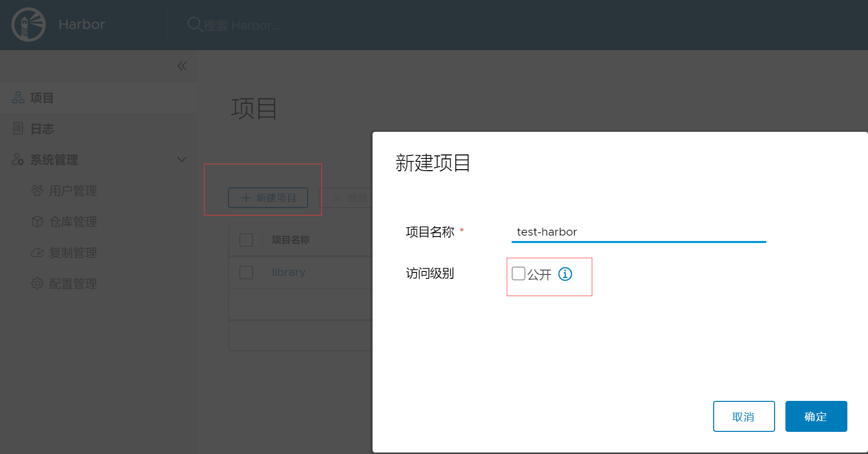
Task: Click the 复制管理 replication cloud icon
Action: 37,252
